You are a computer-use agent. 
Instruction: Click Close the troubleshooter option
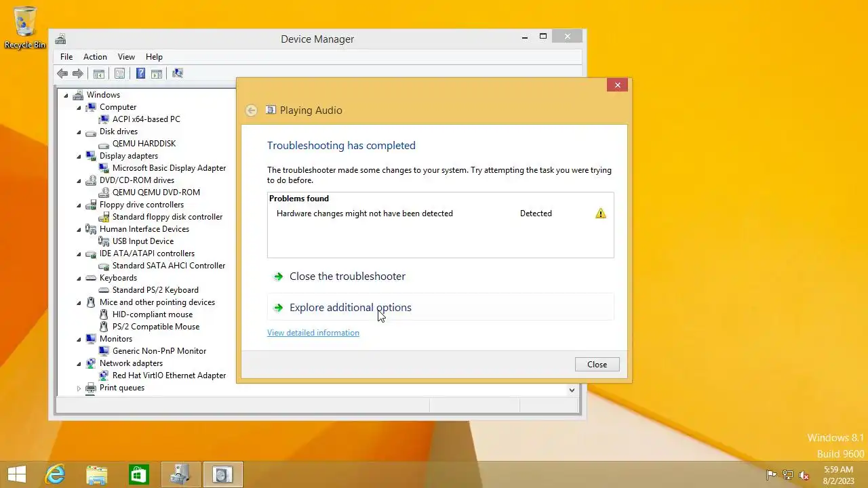pyautogui.click(x=440, y=277)
